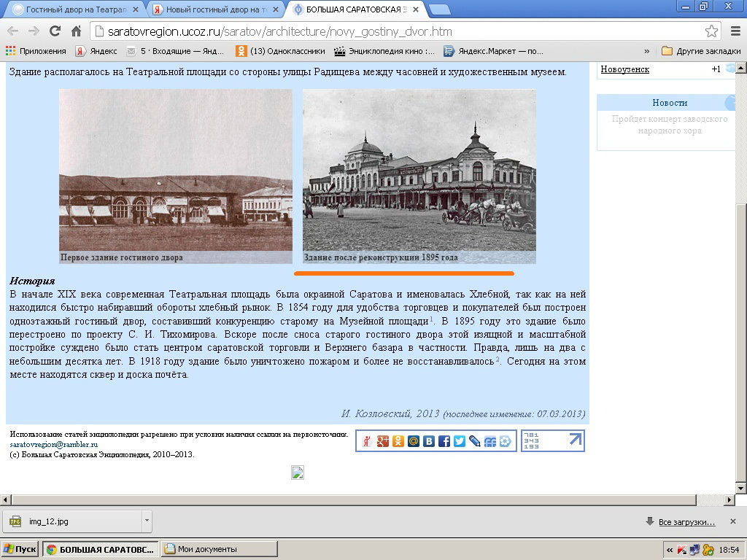Open the Chrome menu button

pyautogui.click(x=734, y=31)
